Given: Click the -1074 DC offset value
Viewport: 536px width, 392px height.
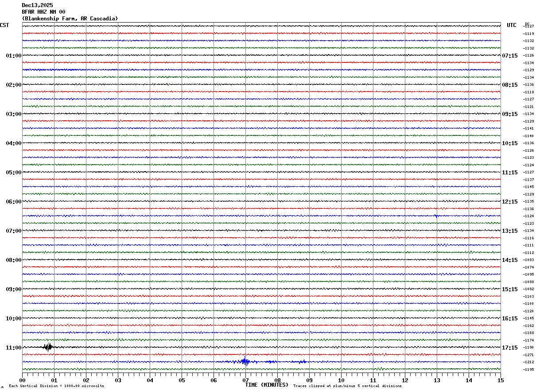Looking at the screenshot, I should 528,267.
